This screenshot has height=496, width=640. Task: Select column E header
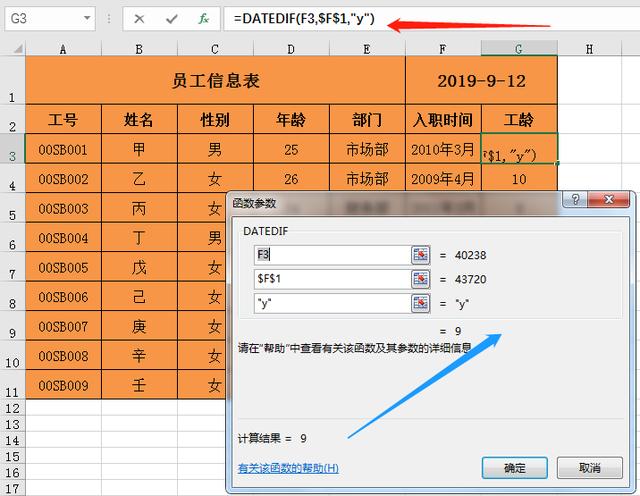pyautogui.click(x=367, y=49)
